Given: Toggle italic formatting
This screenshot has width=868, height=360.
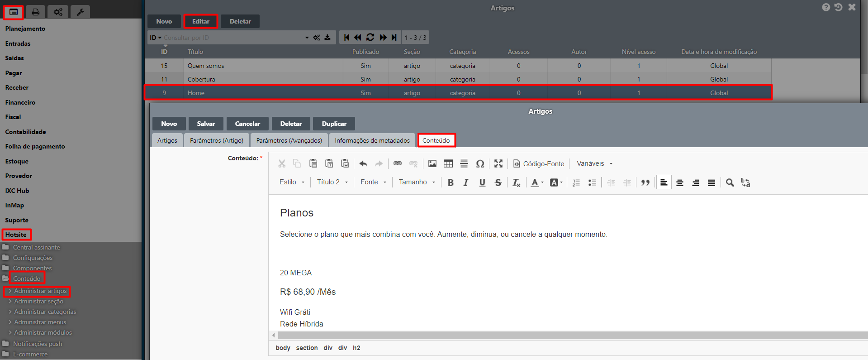Looking at the screenshot, I should (x=466, y=182).
